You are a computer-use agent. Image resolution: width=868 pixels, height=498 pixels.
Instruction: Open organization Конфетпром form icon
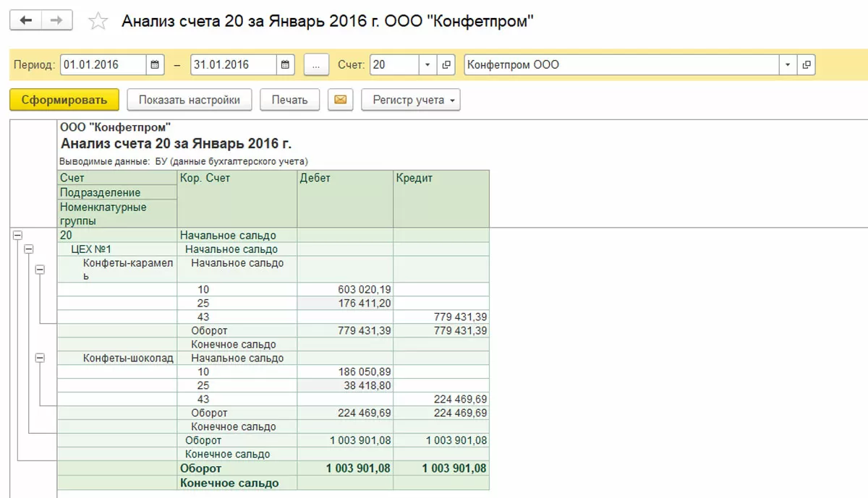[x=807, y=64]
